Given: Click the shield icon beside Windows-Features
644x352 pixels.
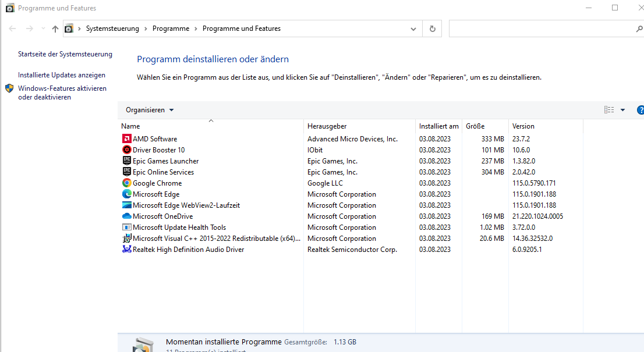Looking at the screenshot, I should pos(9,88).
